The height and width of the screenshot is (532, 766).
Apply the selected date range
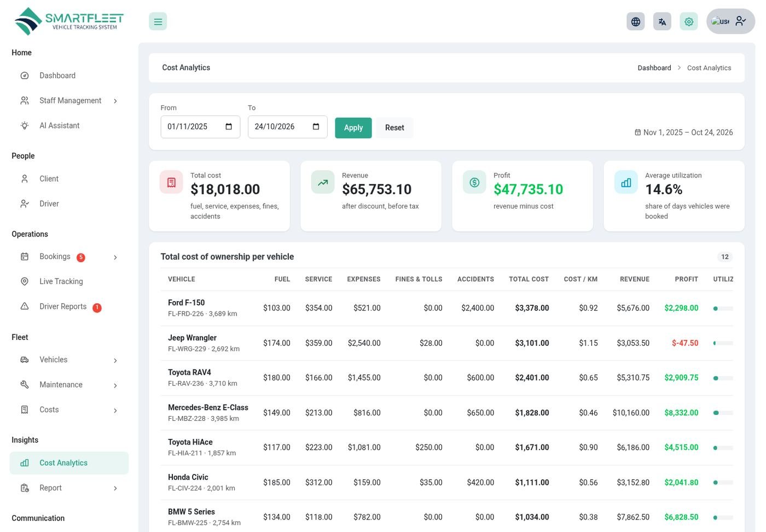353,128
